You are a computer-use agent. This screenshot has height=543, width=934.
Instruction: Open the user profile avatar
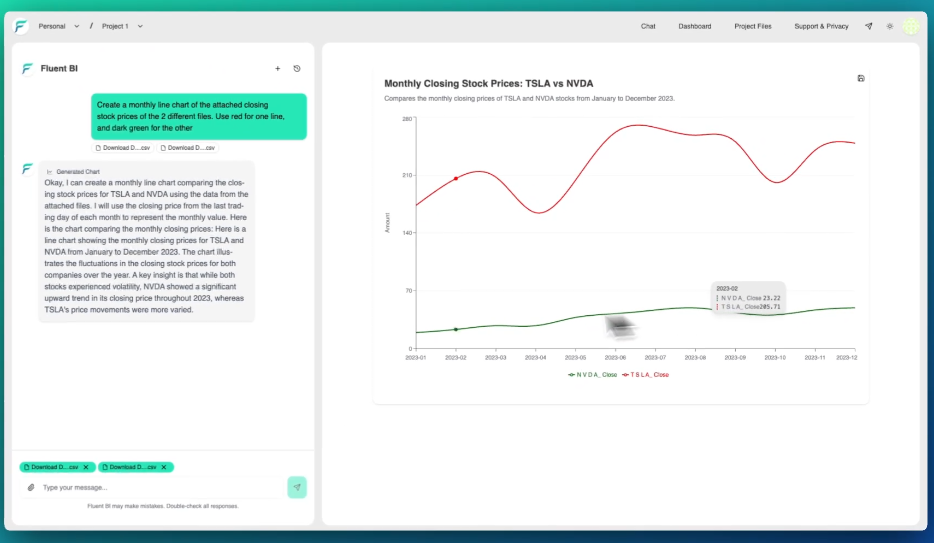(x=911, y=26)
